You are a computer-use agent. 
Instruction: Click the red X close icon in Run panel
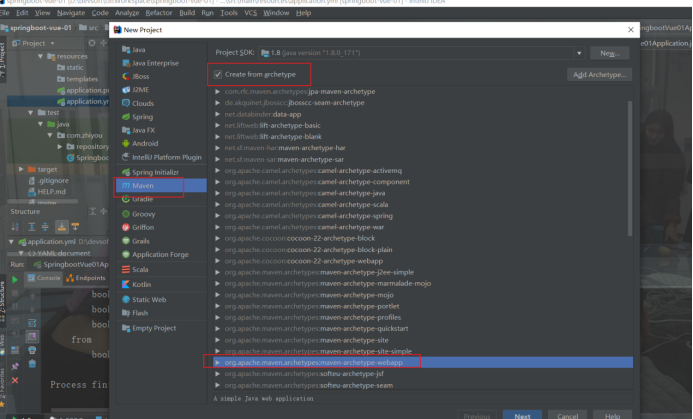pyautogui.click(x=15, y=381)
